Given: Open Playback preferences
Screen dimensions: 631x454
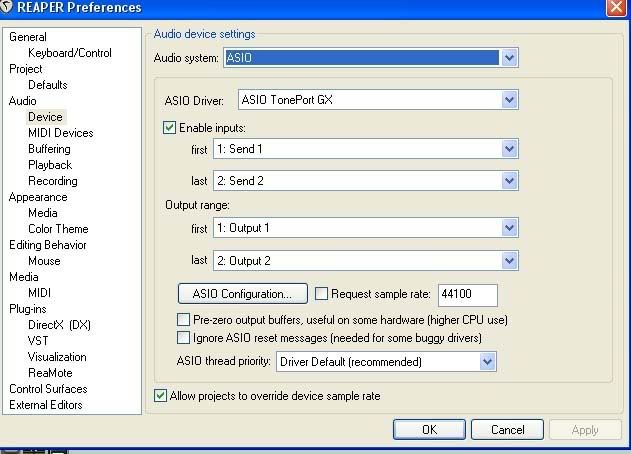Looking at the screenshot, I should click(x=50, y=165).
